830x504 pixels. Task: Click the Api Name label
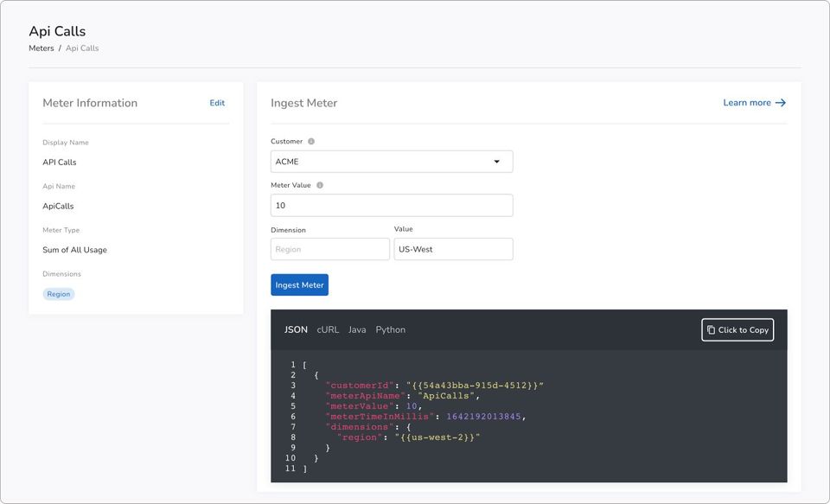pos(59,187)
